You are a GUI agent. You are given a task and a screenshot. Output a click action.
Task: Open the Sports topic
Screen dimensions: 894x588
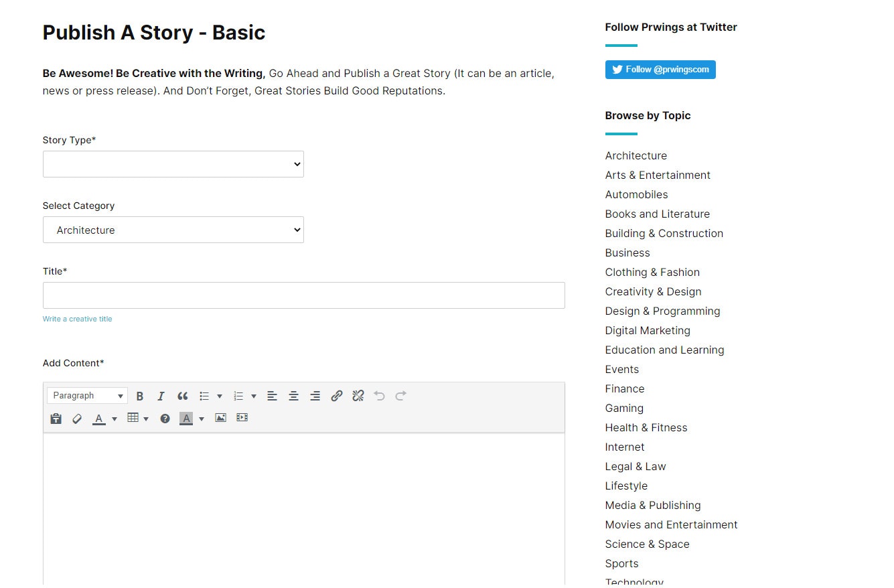[x=622, y=563]
